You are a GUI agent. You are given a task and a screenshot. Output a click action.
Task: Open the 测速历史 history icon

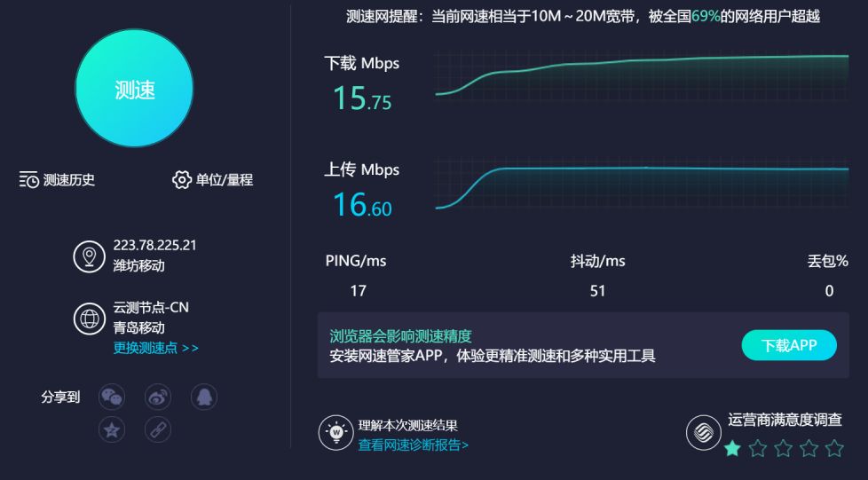coord(28,179)
